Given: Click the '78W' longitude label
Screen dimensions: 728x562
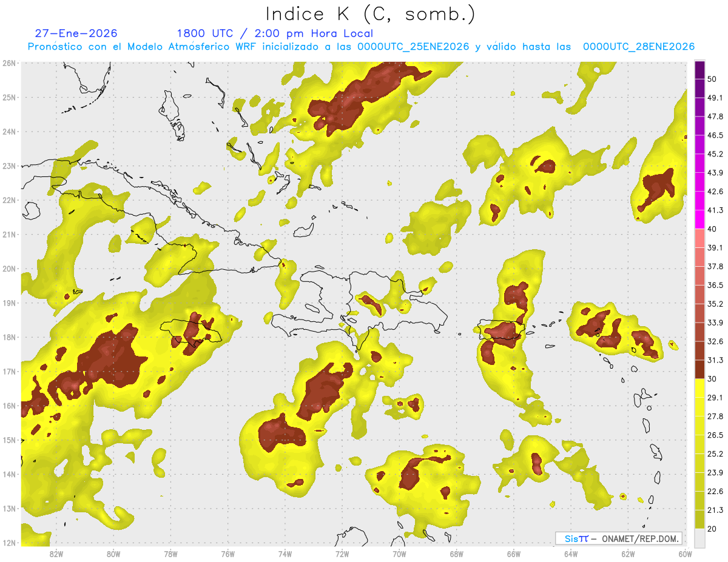Looking at the screenshot, I should (170, 554).
